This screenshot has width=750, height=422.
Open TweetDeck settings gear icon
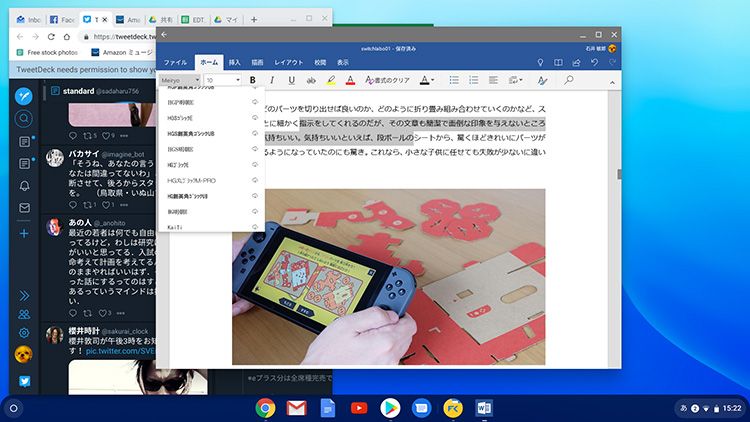tap(24, 333)
